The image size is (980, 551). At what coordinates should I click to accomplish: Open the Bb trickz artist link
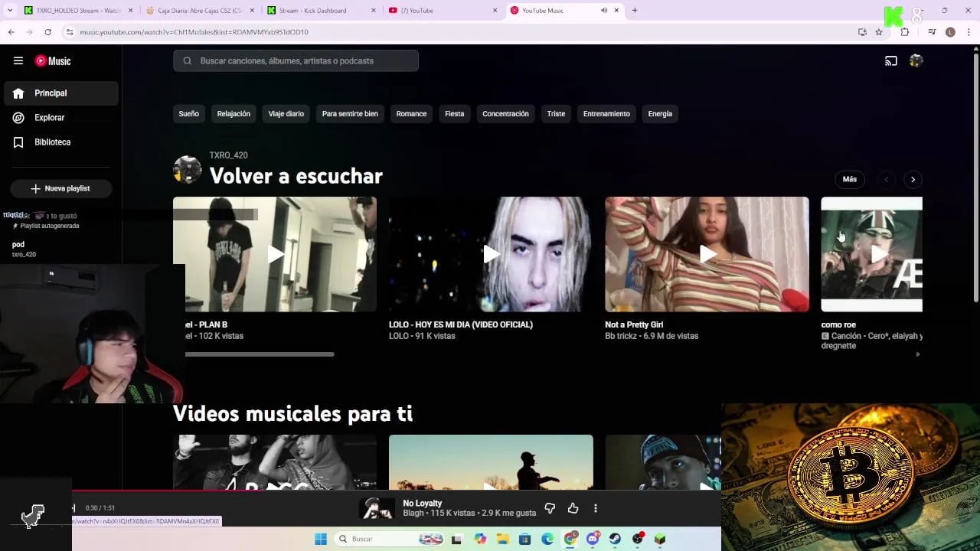click(621, 336)
